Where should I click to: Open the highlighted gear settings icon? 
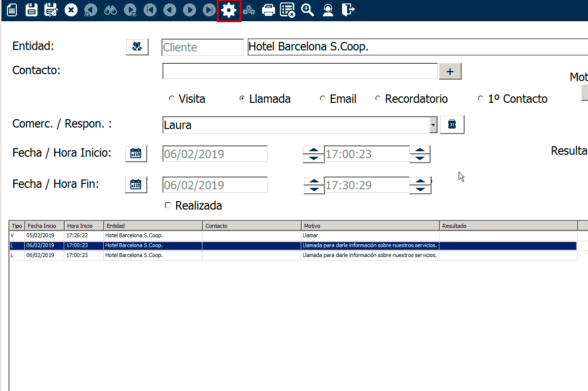(229, 10)
